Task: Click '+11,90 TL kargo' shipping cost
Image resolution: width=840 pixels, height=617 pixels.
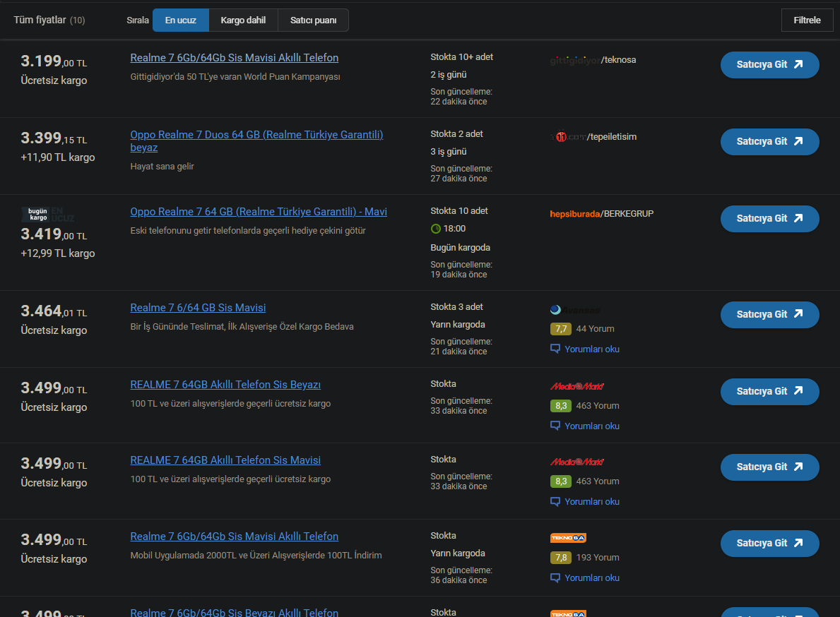Action: (58, 158)
